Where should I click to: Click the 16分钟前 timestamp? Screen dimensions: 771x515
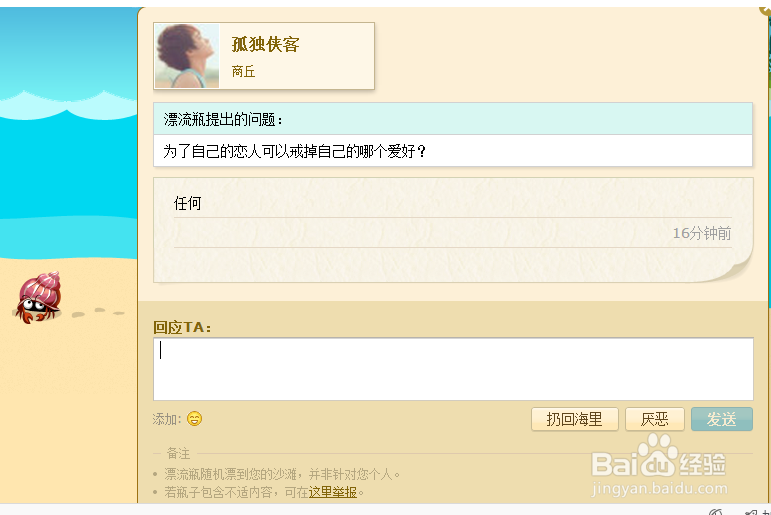click(702, 233)
